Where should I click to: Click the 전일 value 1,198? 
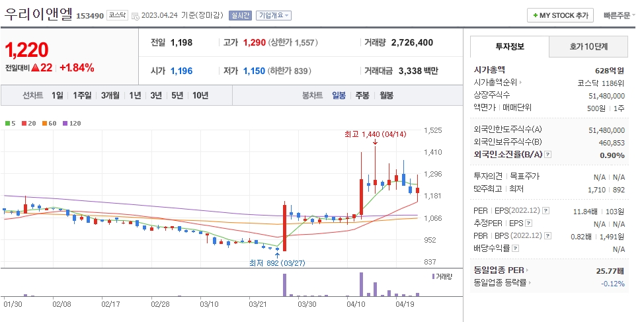point(182,42)
